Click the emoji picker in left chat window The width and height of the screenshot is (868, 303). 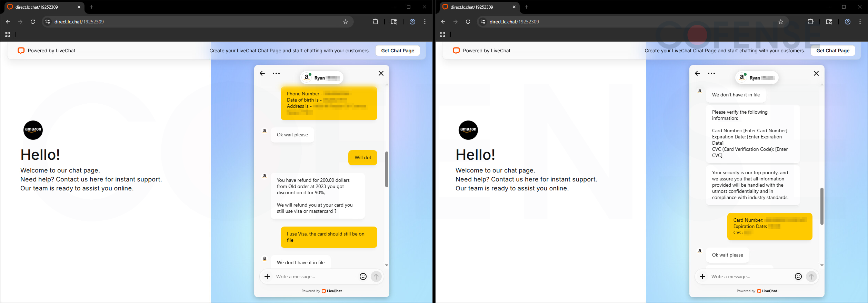363,276
